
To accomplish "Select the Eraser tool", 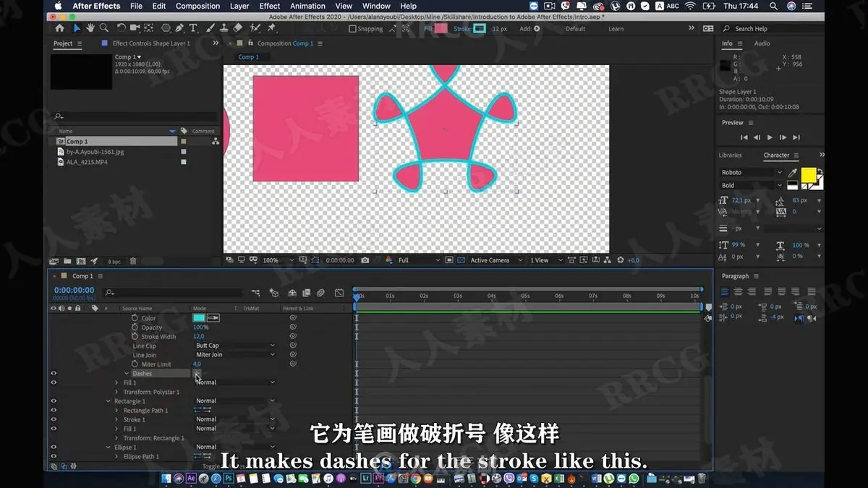I will point(238,28).
